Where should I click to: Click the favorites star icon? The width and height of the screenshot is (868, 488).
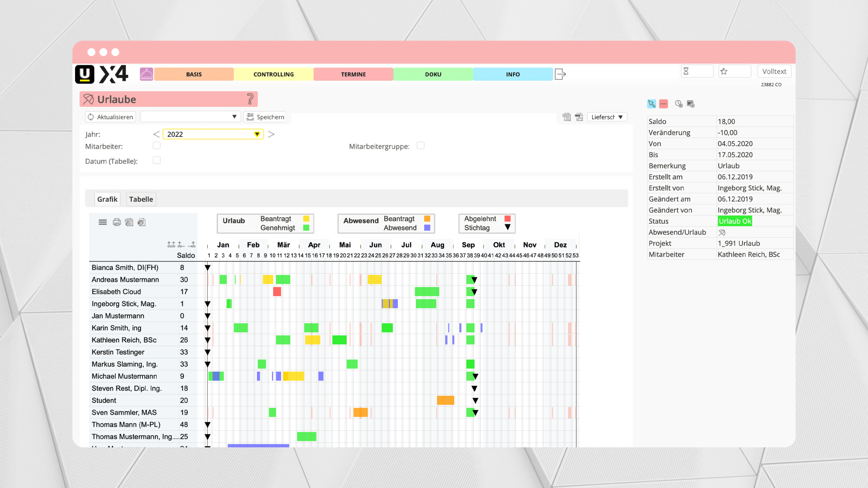[x=724, y=71]
